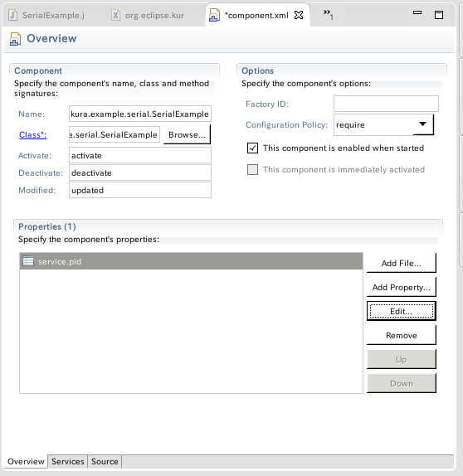Click into the Factory ID field
463x476 pixels.
(x=386, y=104)
